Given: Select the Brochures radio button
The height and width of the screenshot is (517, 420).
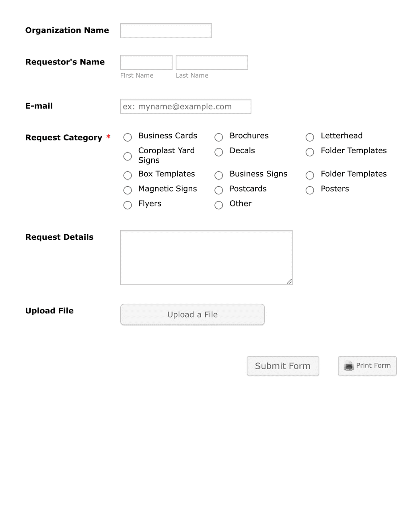Looking at the screenshot, I should click(x=218, y=137).
